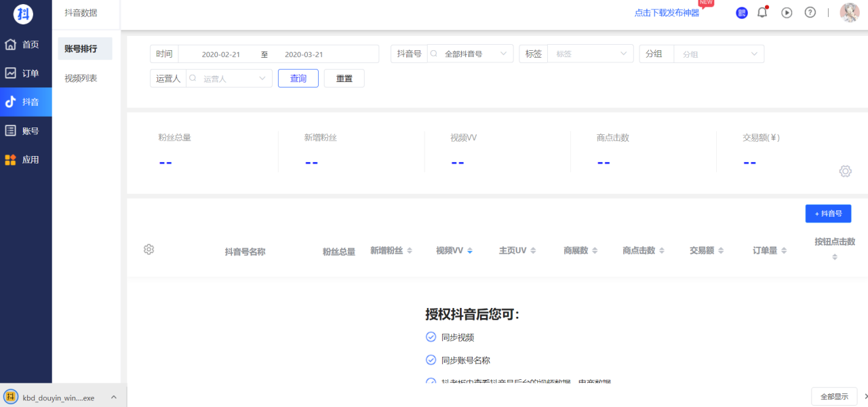Viewport: 868px width, 407px height.
Task: Open the help icon in top bar
Action: coord(810,12)
